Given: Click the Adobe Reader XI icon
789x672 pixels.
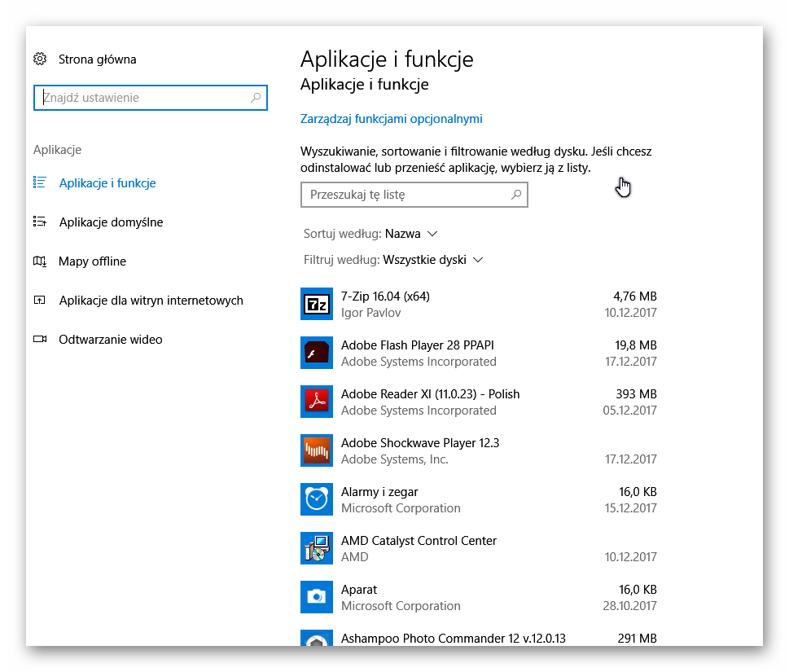Looking at the screenshot, I should tap(317, 402).
